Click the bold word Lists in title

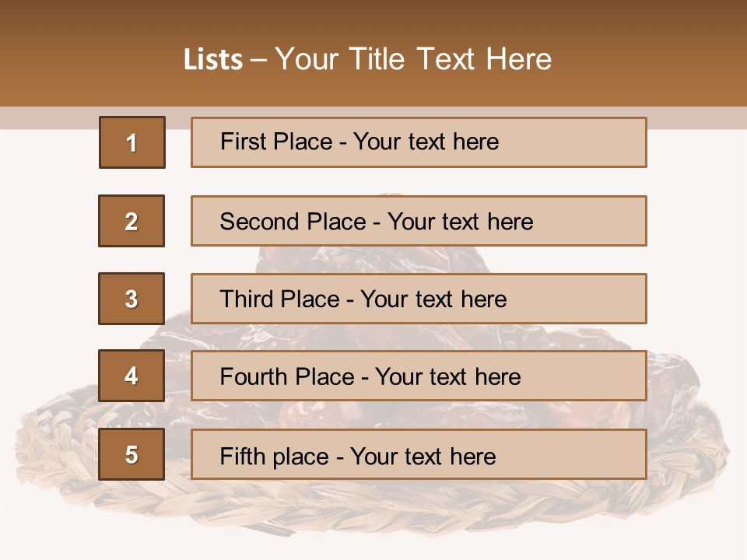[x=213, y=60]
